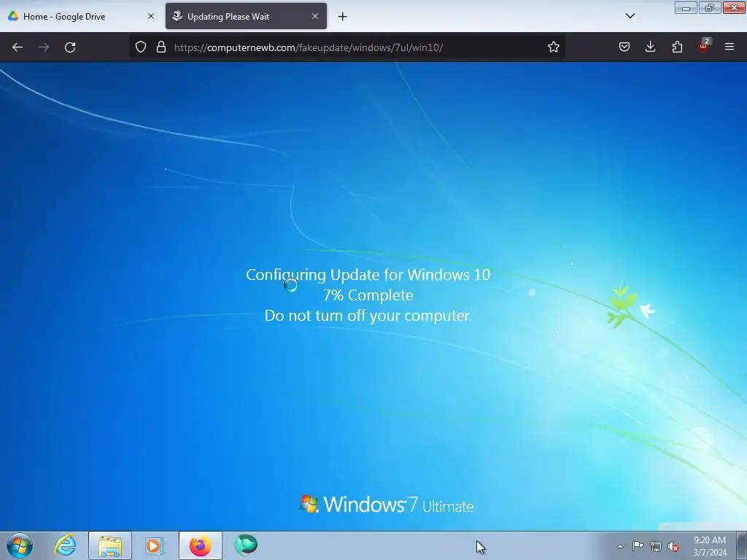
Task: Open the Firefox downloads panel
Action: click(650, 47)
